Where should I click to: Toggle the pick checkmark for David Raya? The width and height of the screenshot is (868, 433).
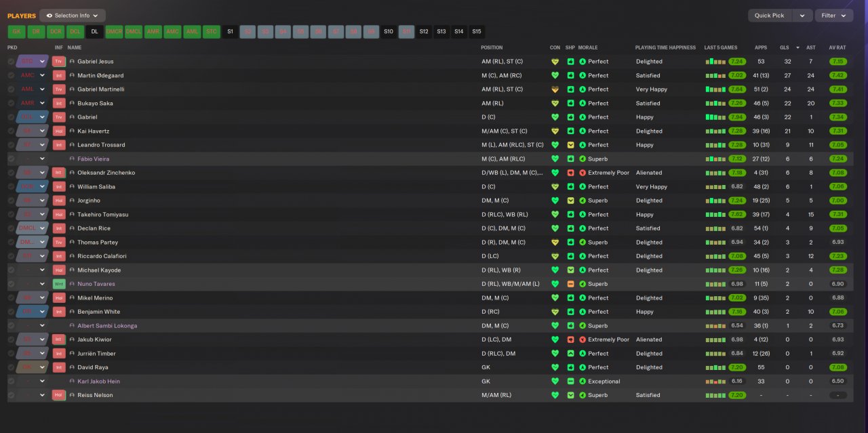[11, 367]
